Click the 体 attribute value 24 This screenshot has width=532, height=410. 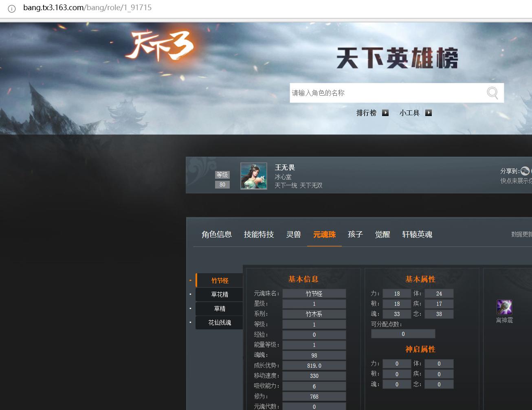[439, 294]
